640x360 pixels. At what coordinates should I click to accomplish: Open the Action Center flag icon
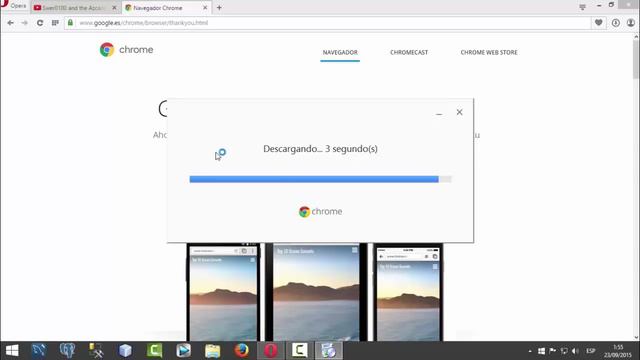click(x=553, y=351)
